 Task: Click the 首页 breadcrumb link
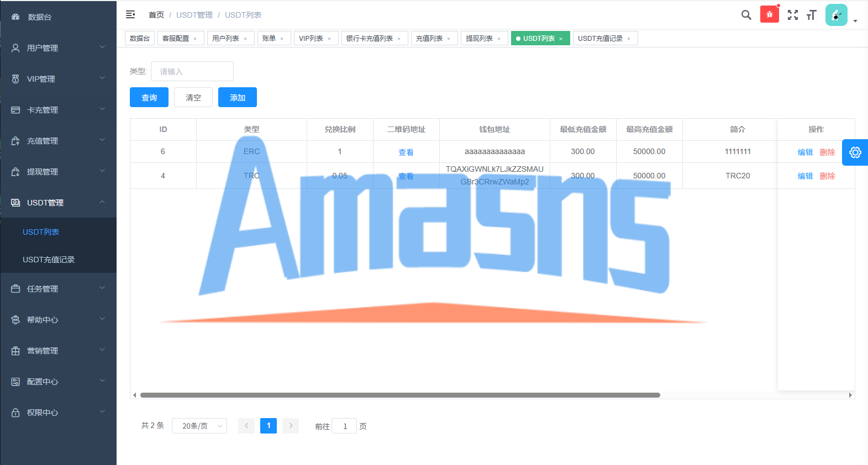tap(156, 15)
